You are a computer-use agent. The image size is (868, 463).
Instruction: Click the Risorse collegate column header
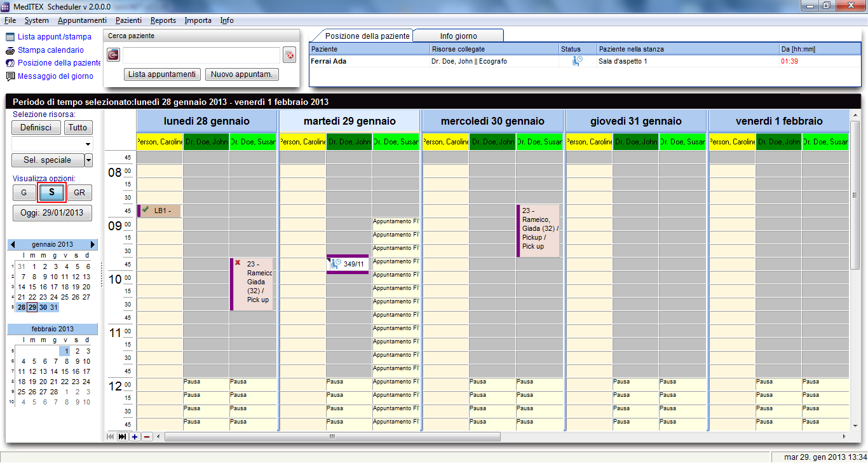click(x=494, y=49)
